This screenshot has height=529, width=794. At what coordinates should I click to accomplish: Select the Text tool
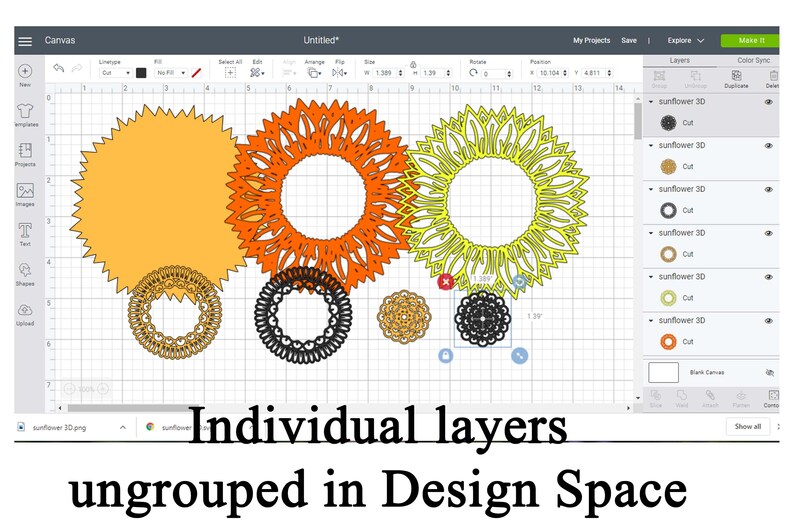pyautogui.click(x=25, y=230)
